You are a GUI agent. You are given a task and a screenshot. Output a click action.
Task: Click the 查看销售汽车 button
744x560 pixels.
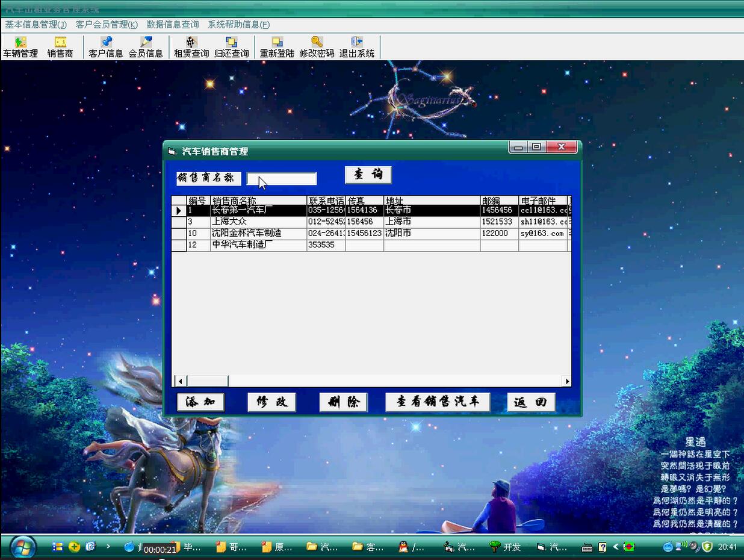pos(438,402)
